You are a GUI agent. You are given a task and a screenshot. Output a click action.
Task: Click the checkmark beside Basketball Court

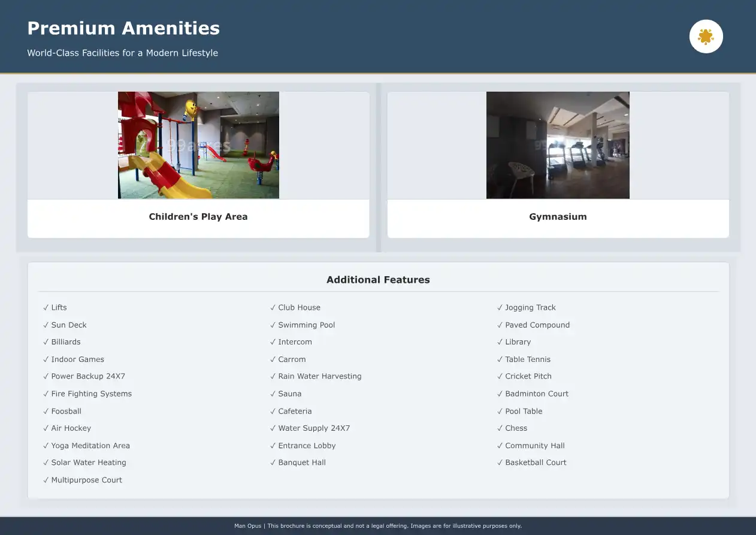coord(500,463)
